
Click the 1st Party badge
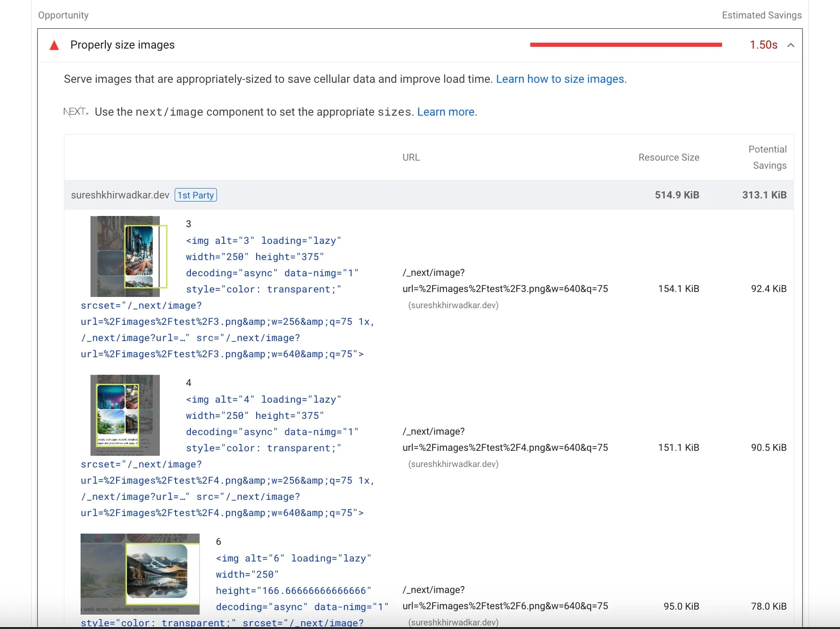pos(195,195)
